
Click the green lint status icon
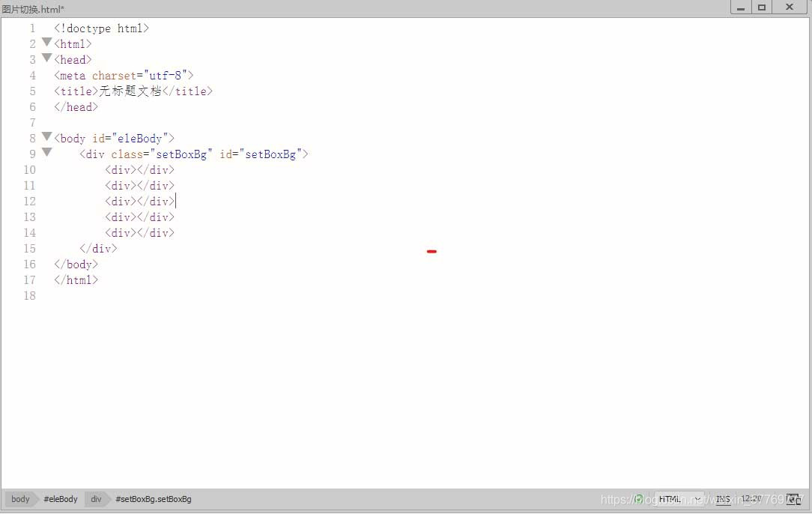coord(639,499)
